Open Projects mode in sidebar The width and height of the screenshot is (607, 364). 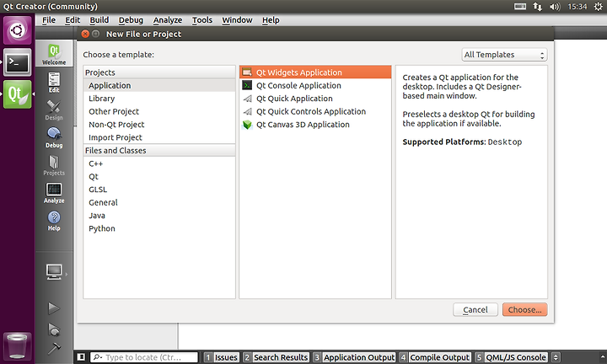pyautogui.click(x=54, y=165)
